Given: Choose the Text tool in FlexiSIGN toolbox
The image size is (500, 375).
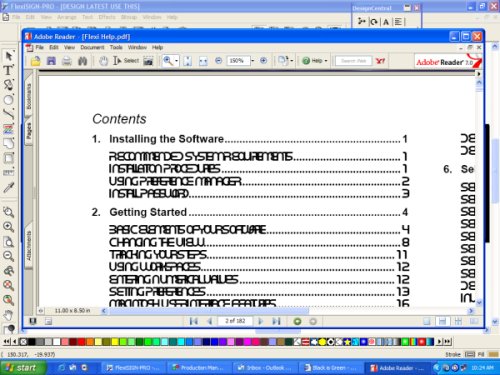Looking at the screenshot, I should tap(8, 70).
